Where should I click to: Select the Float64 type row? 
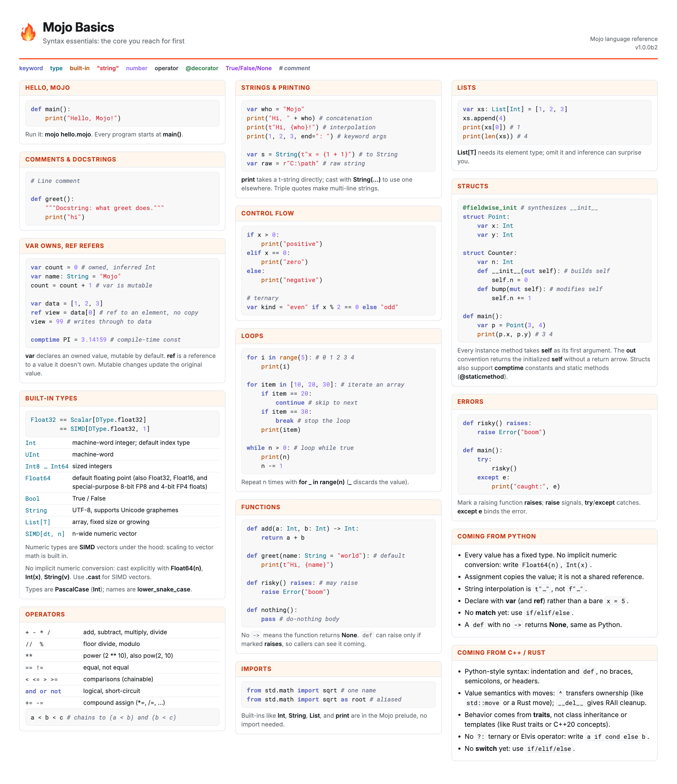coord(122,482)
